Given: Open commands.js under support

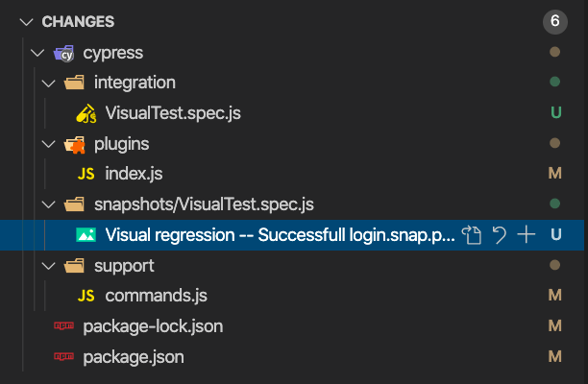Looking at the screenshot, I should 156,296.
